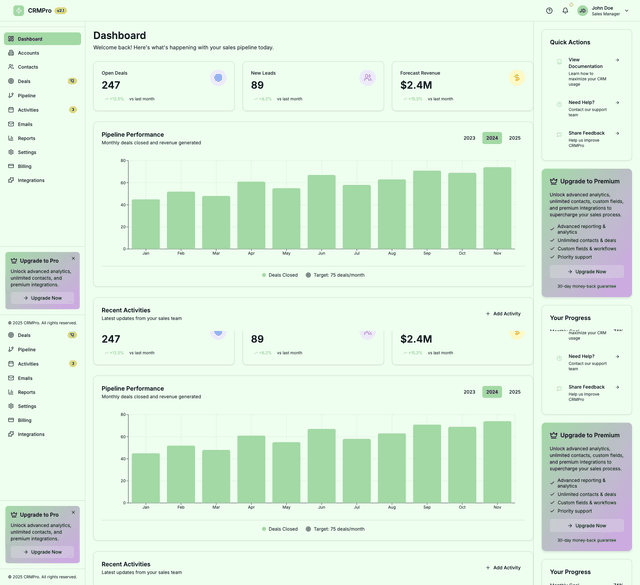Expand the John Doe user menu chevron
The image size is (640, 585).
coord(628,10)
